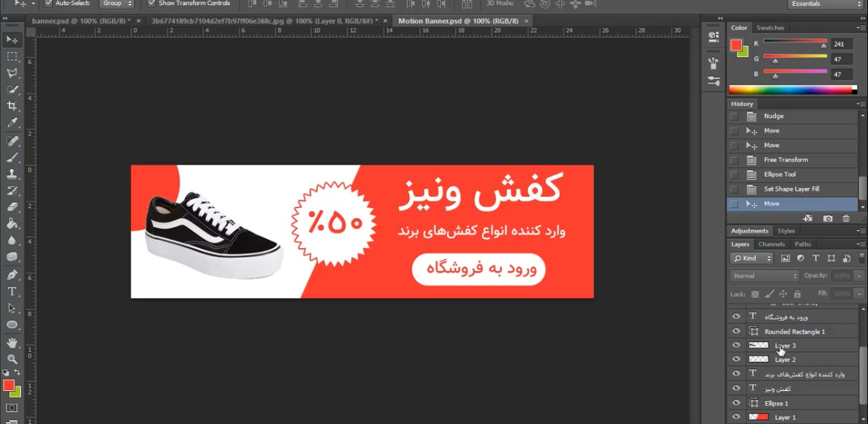
Task: Select the Brush tool
Action: click(12, 157)
